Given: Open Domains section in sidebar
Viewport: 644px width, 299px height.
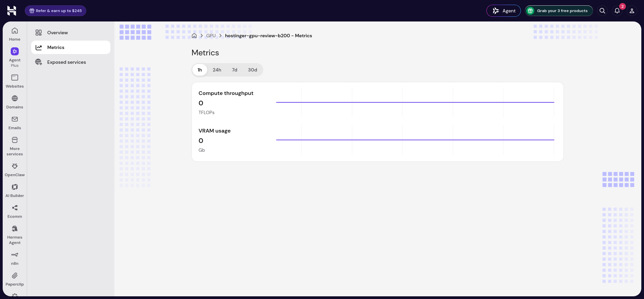Looking at the screenshot, I should (15, 102).
